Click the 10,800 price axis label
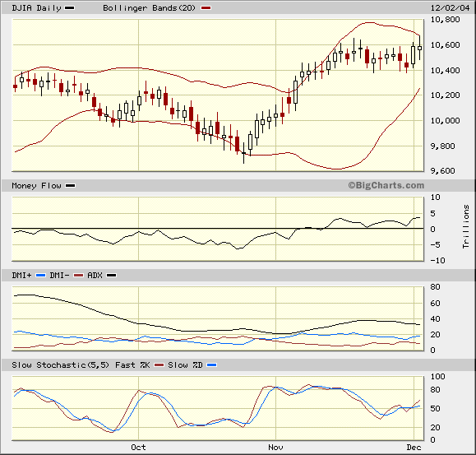The height and width of the screenshot is (455, 476). pos(445,20)
